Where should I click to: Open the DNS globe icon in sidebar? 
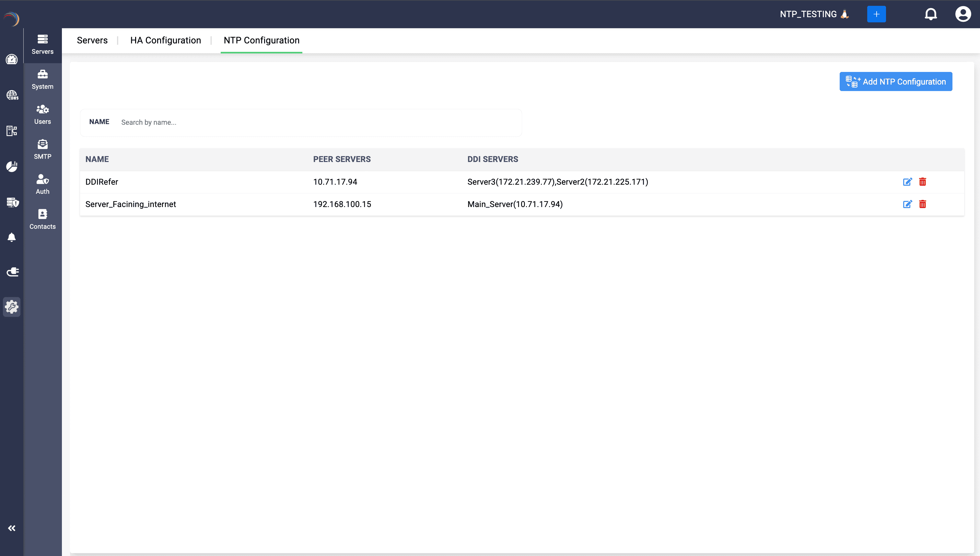(11, 95)
